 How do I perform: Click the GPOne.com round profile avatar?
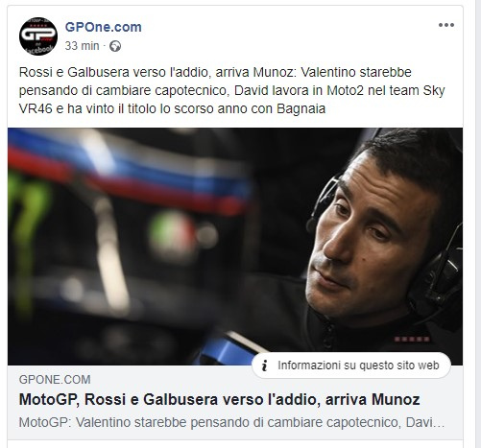(38, 36)
